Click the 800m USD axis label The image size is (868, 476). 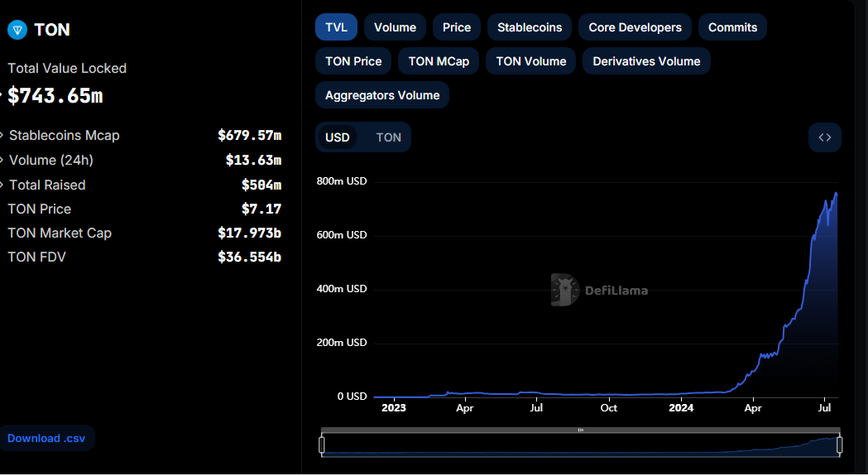[x=342, y=181]
